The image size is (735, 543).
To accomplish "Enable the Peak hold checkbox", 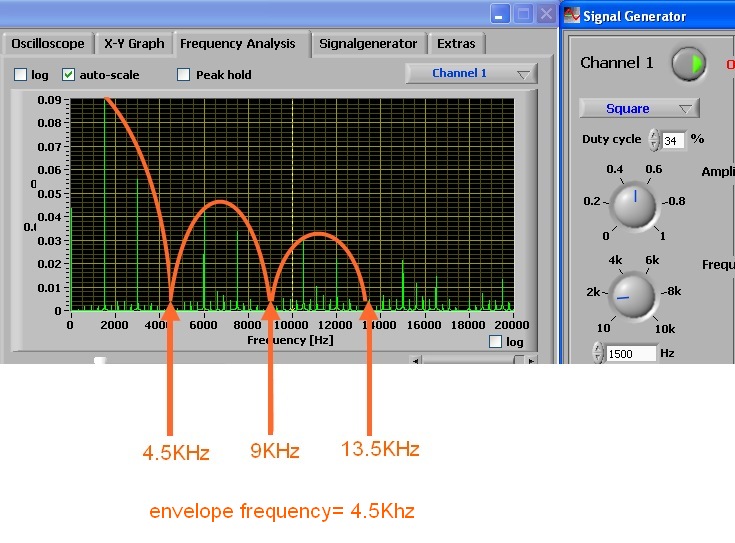I will 184,75.
